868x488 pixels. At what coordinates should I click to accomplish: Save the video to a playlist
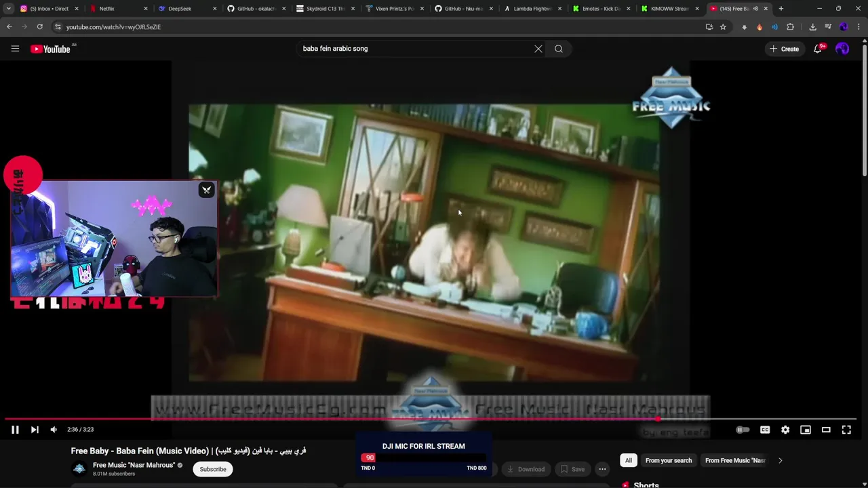(572, 469)
